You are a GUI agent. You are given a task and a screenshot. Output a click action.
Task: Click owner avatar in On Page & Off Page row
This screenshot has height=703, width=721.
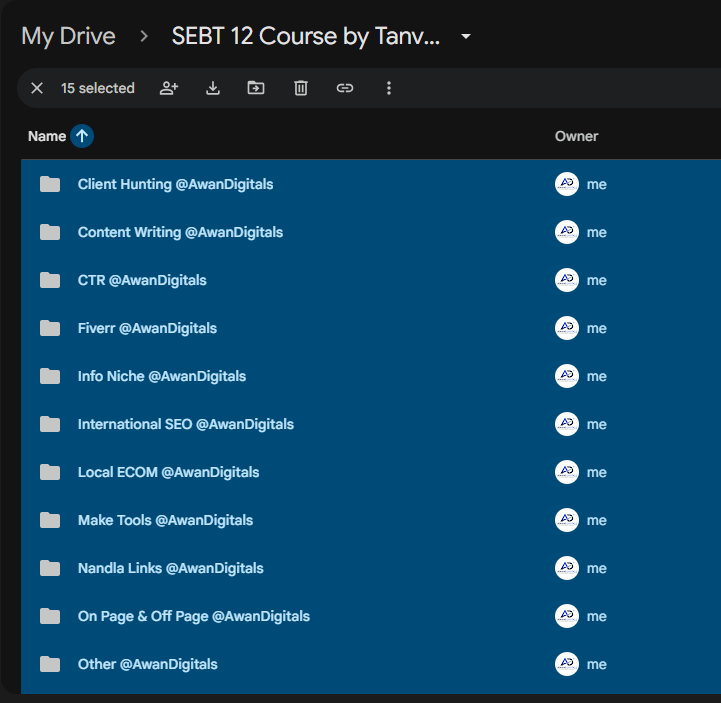(x=566, y=616)
